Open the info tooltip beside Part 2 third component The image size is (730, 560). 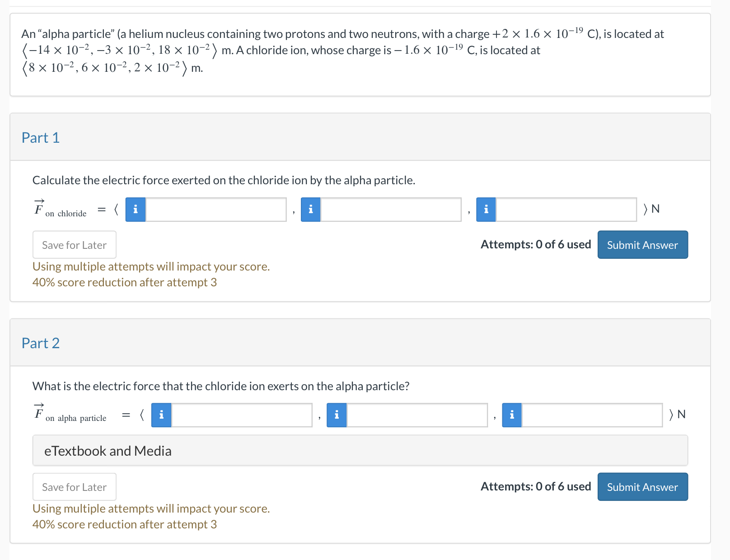(x=512, y=415)
